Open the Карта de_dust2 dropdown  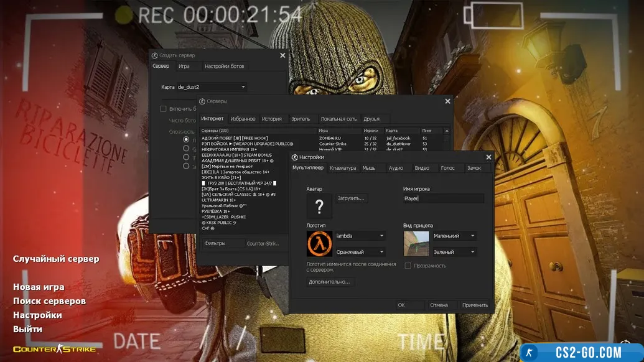click(x=212, y=87)
